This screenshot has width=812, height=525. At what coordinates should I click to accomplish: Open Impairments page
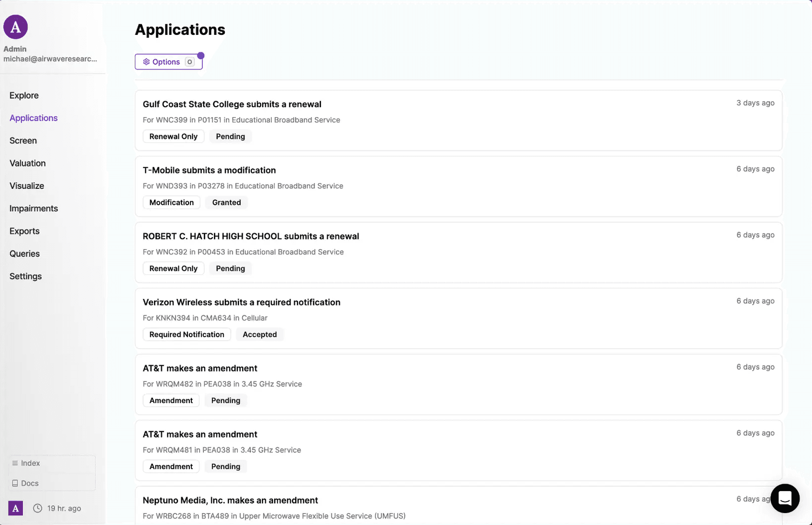(x=33, y=208)
